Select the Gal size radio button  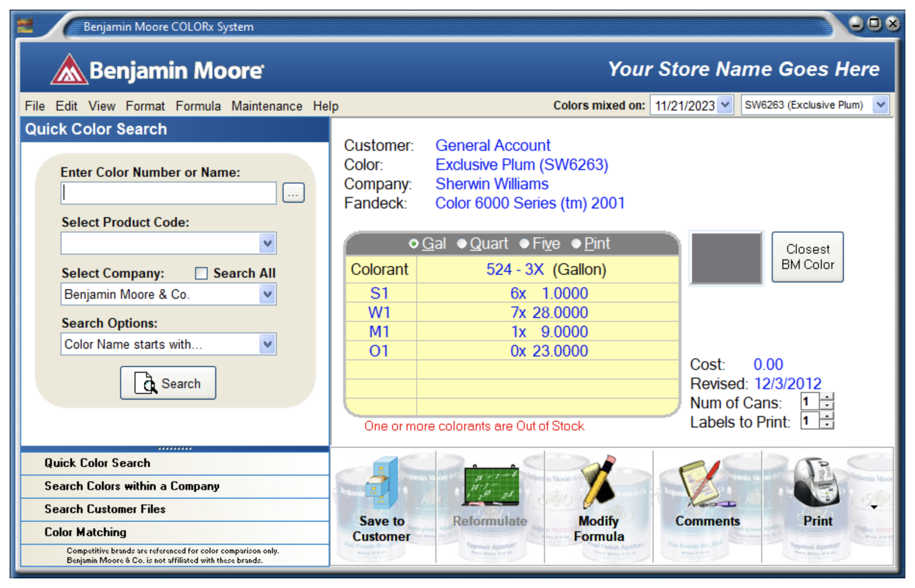(x=413, y=244)
